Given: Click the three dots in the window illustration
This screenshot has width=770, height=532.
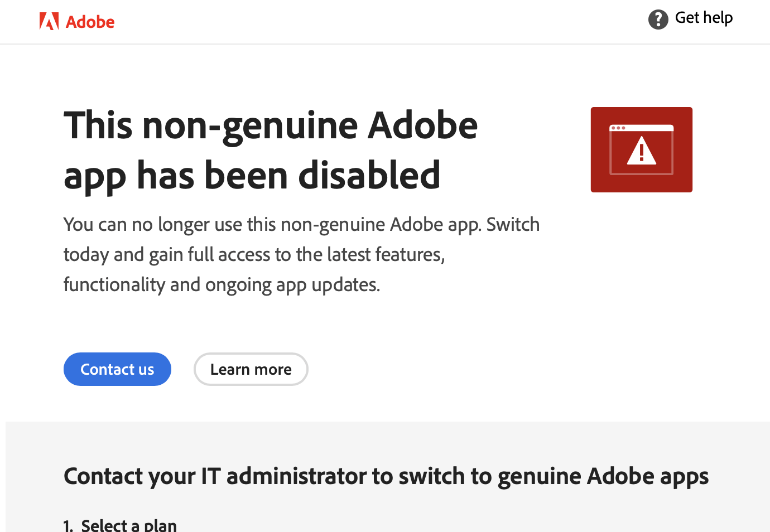Looking at the screenshot, I should pos(618,128).
